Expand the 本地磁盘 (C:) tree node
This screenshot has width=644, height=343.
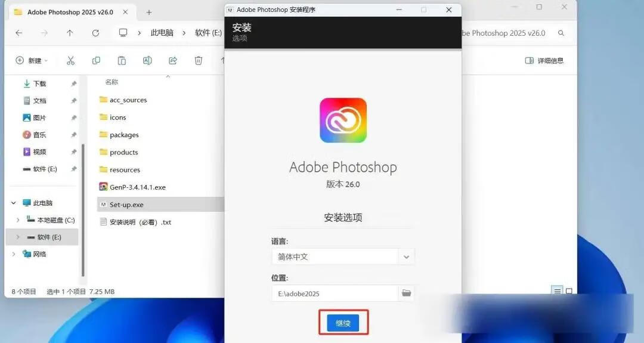18,220
